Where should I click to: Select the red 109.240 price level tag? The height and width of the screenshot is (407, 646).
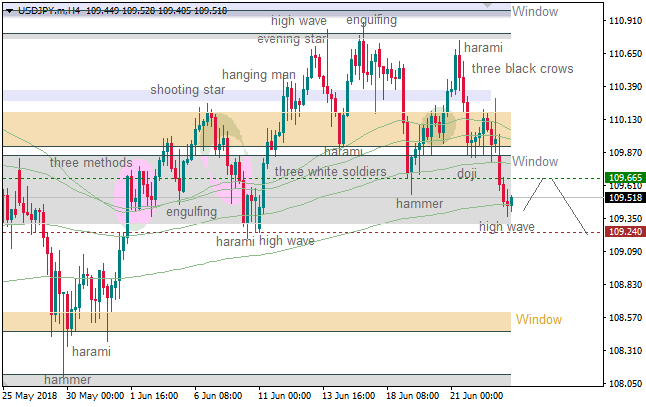[625, 232]
